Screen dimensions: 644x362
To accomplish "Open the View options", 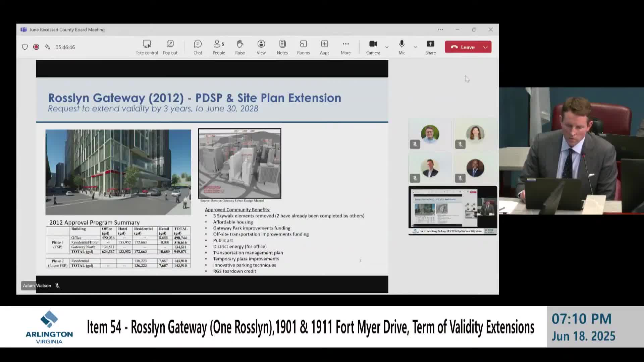I will (x=261, y=47).
